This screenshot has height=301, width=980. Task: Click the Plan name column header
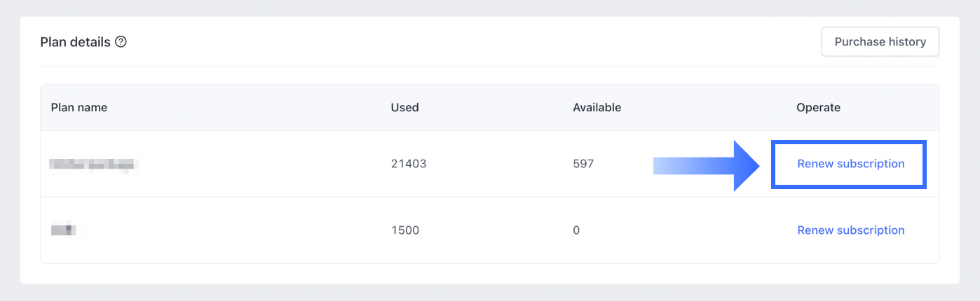click(x=79, y=108)
